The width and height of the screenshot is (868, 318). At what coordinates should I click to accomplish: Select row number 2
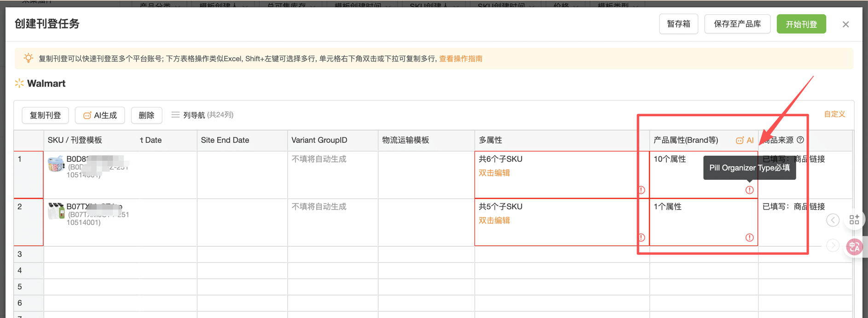click(29, 222)
